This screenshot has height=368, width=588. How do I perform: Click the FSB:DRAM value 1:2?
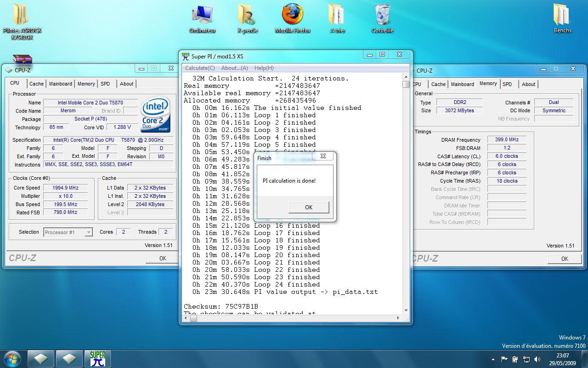(x=507, y=148)
